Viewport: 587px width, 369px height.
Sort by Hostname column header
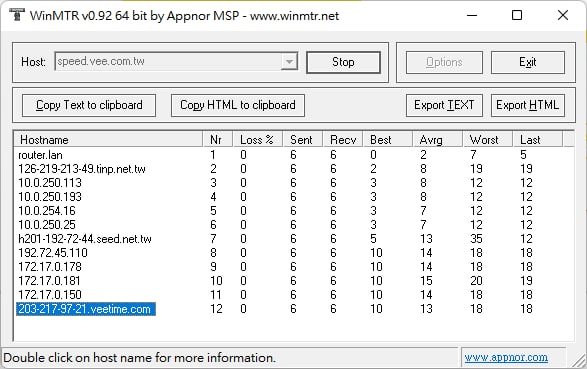[108, 140]
